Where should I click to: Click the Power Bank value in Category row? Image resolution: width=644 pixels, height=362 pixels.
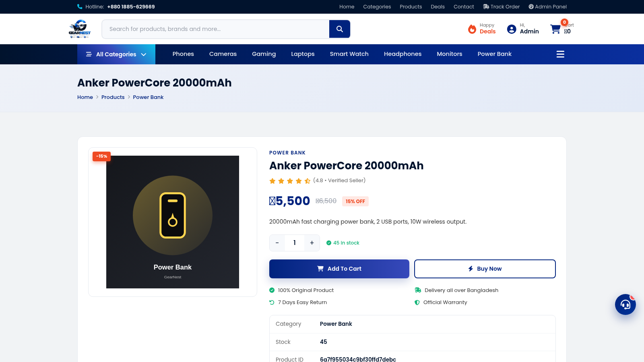(336, 324)
